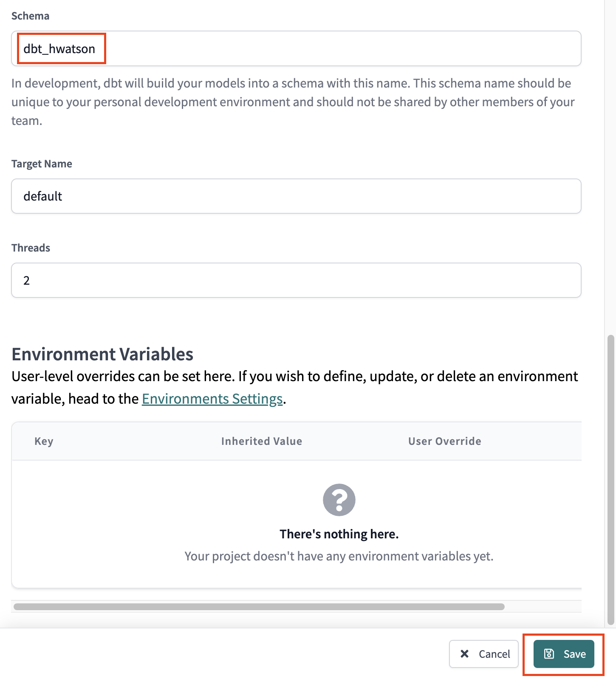Click the X icon beside Cancel
Viewport: 616px width, 679px height.
point(465,654)
